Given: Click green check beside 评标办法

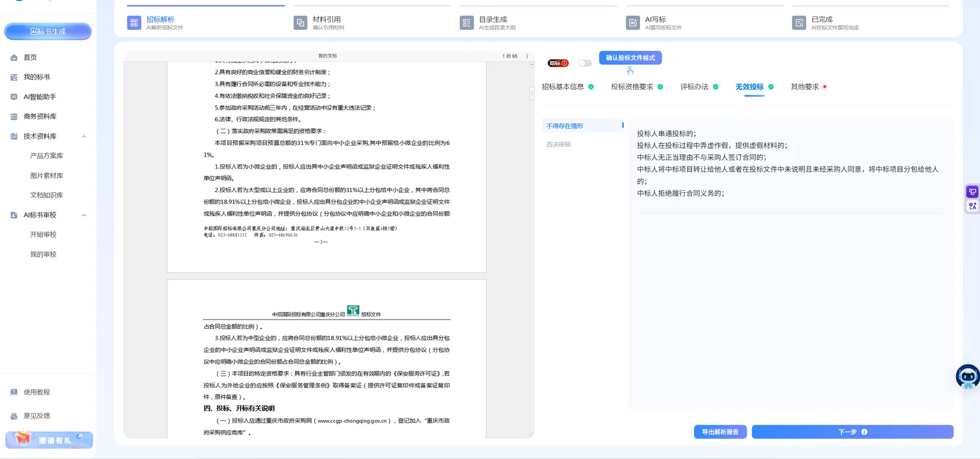Looking at the screenshot, I should click(715, 87).
